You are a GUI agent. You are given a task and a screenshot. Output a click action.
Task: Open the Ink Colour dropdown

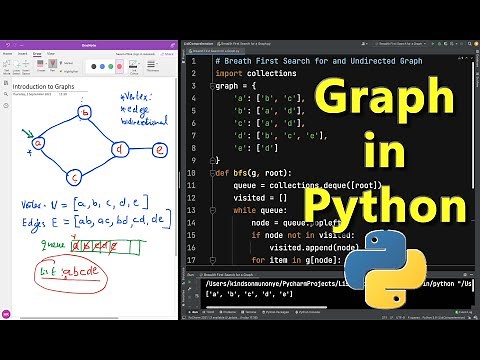pos(134,67)
